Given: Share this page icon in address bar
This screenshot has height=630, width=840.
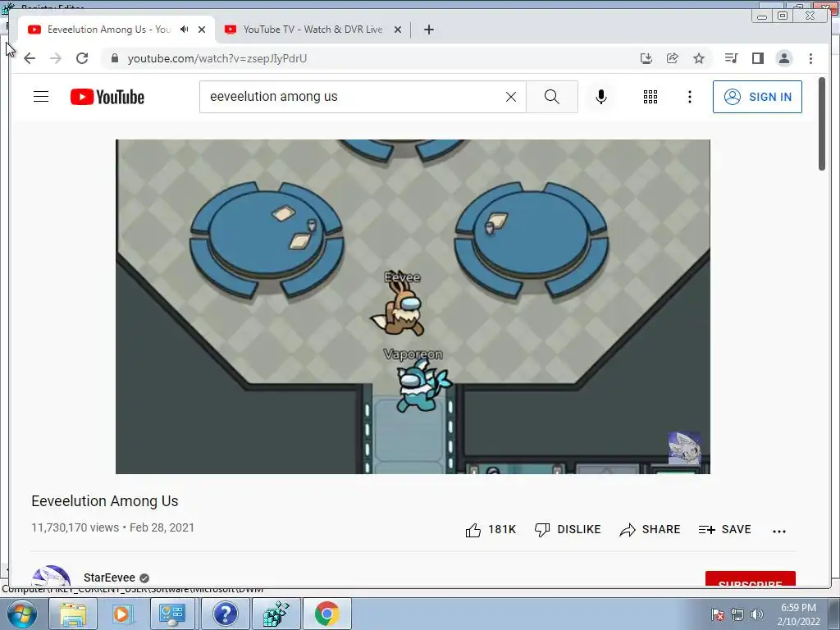Looking at the screenshot, I should 673,58.
